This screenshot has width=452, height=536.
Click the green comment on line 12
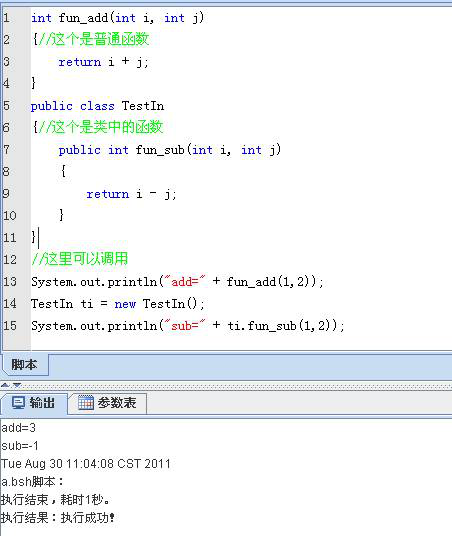(80, 259)
